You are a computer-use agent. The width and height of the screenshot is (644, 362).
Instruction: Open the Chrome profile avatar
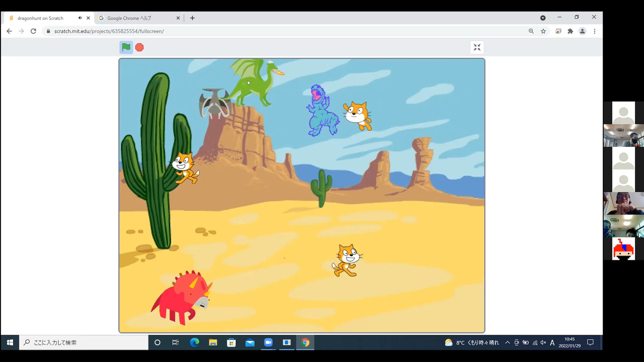pos(582,31)
